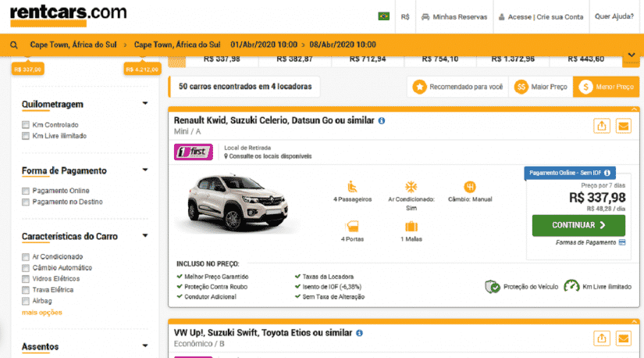The image size is (644, 358).
Task: Check the Ar Condicionado filter
Action: coord(26,256)
